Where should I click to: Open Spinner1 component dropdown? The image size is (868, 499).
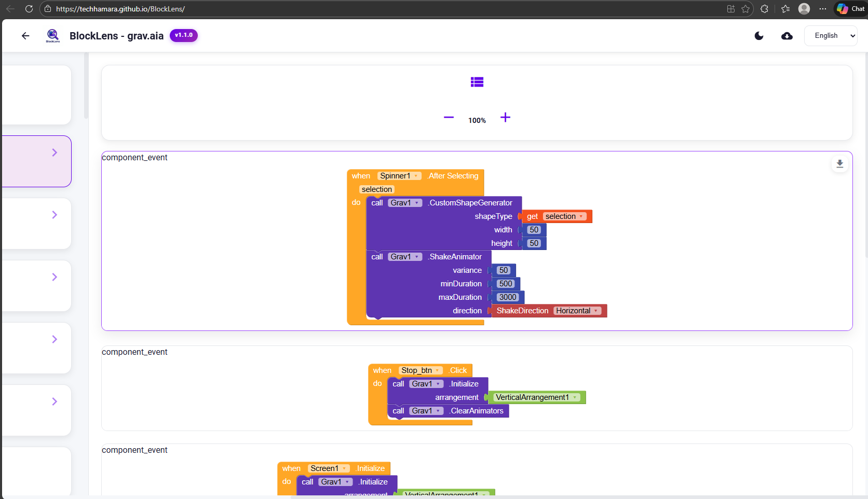(416, 176)
